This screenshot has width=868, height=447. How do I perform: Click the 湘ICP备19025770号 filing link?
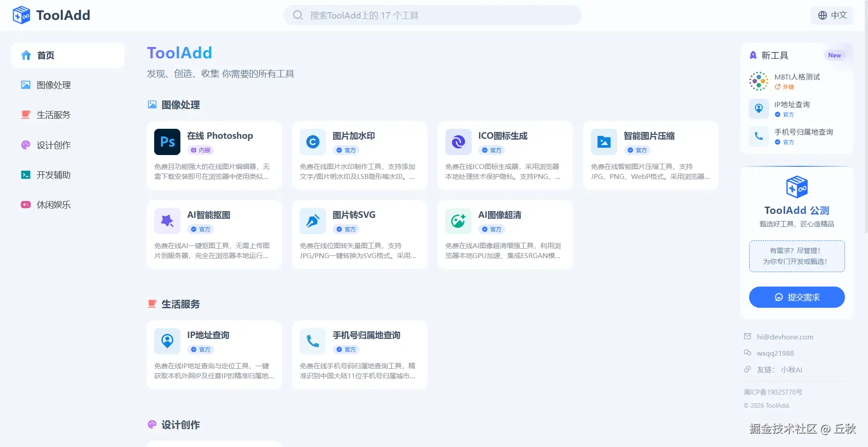(x=773, y=392)
